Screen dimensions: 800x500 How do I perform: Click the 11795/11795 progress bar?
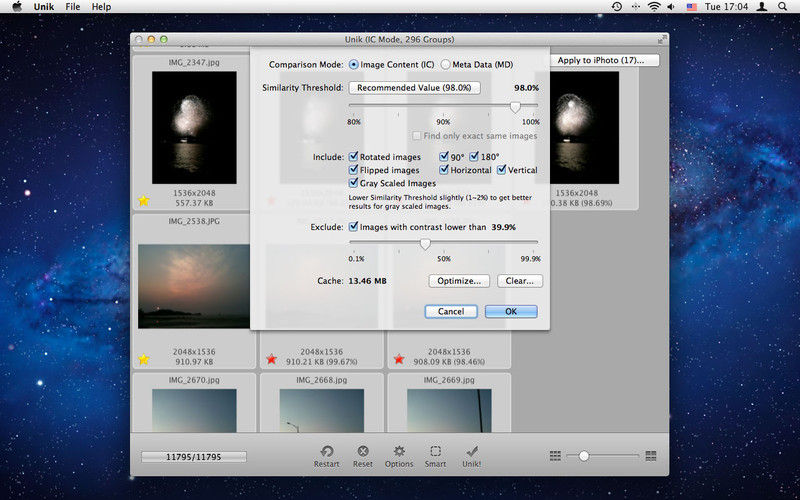coord(194,457)
